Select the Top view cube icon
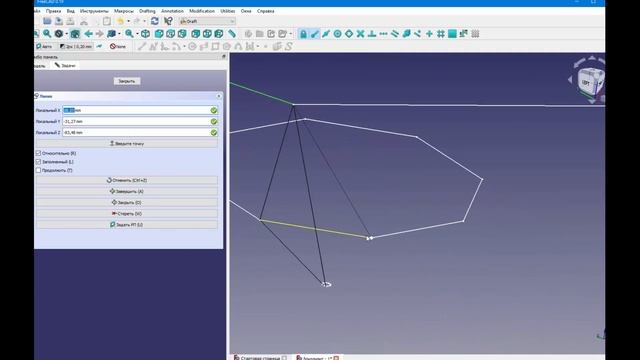This screenshot has height=360, width=640. click(171, 34)
